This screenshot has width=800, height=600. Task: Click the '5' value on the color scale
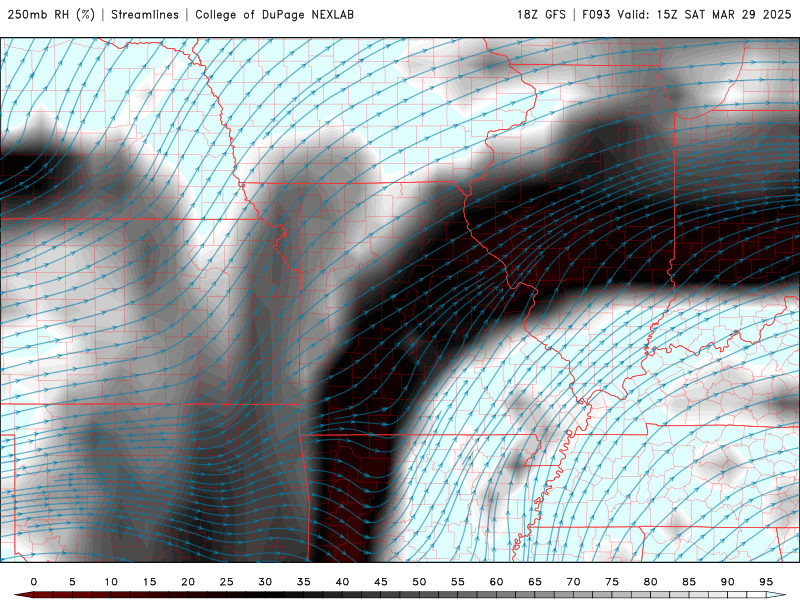coord(72,582)
